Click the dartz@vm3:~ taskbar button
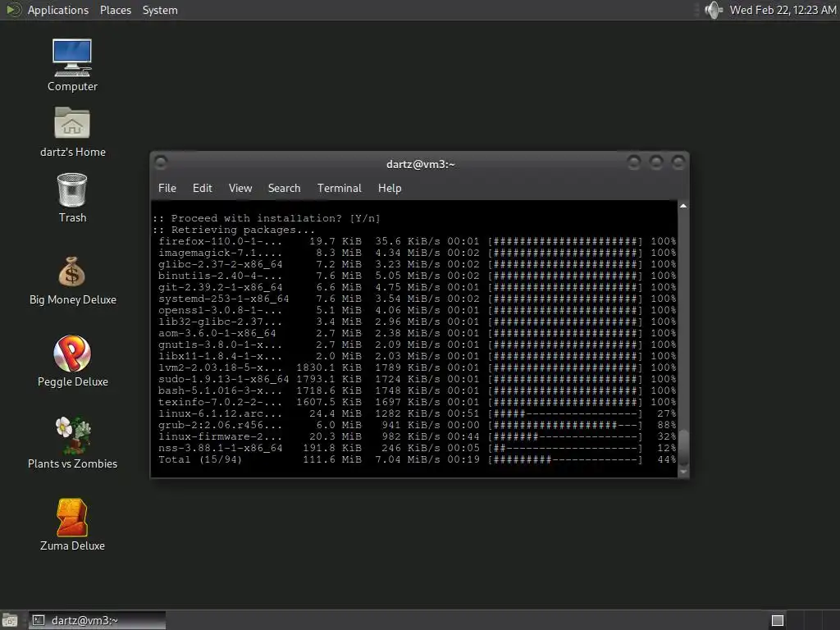The image size is (840, 630). (97, 620)
